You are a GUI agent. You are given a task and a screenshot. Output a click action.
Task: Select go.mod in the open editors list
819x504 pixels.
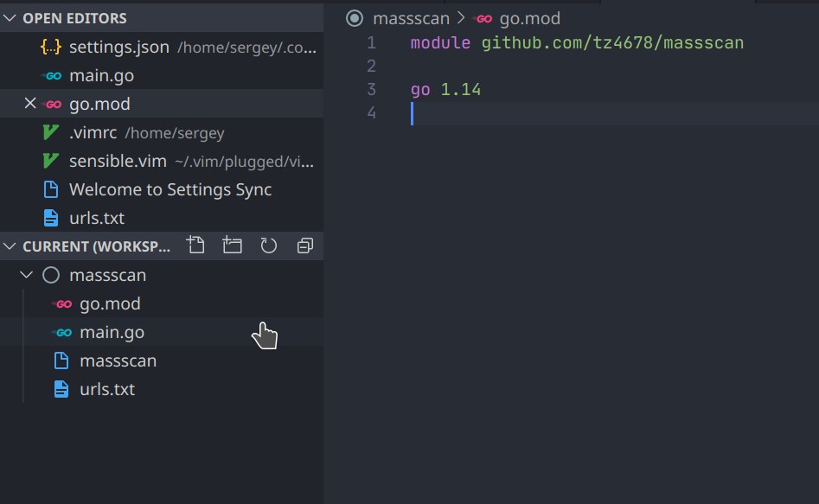(x=162, y=104)
